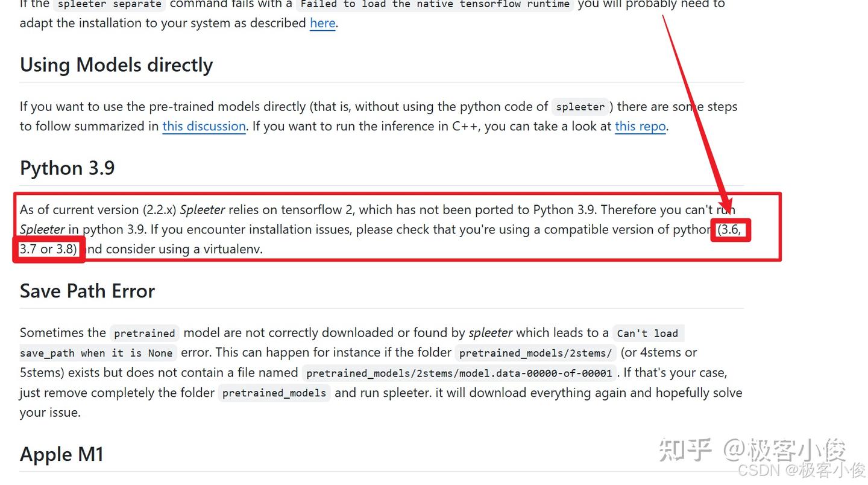This screenshot has height=485, width=868.
Task: Click the "Can't load" code snippet
Action: [x=647, y=334]
